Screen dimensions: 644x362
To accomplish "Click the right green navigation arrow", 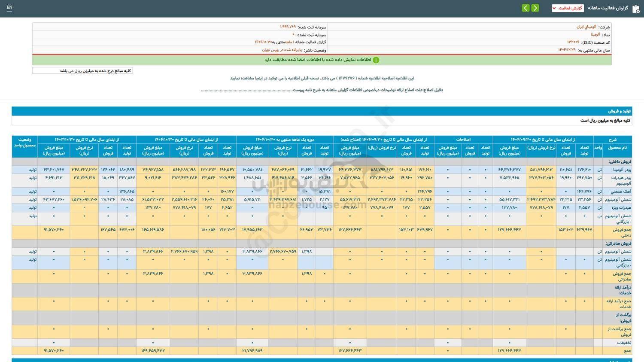I will point(535,8).
